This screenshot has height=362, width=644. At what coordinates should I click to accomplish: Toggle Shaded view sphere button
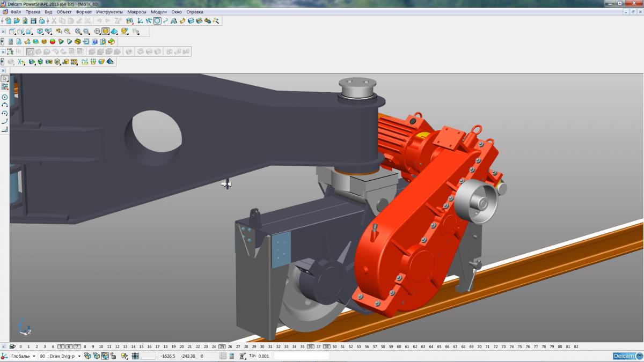(x=106, y=32)
